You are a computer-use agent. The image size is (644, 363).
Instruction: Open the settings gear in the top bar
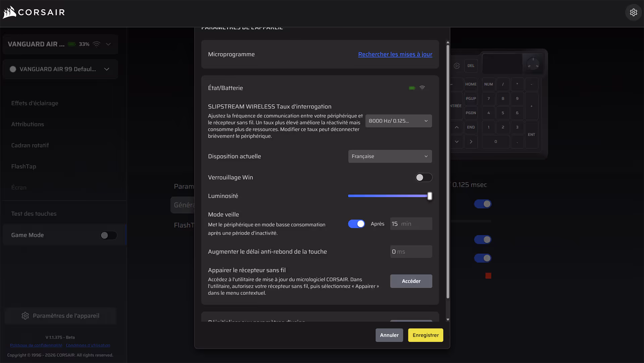(633, 12)
